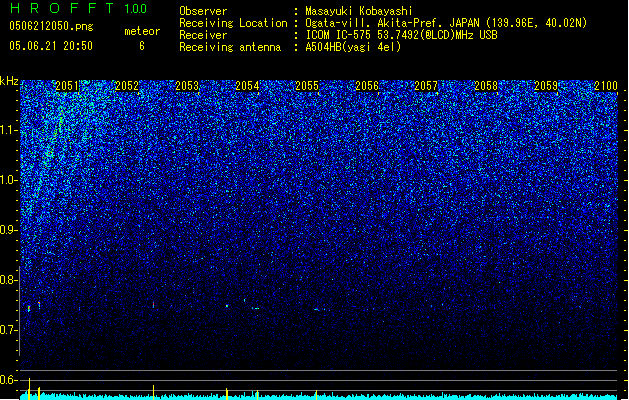Click the "Receiving Location" label
The image size is (629, 400).
pyautogui.click(x=233, y=23)
